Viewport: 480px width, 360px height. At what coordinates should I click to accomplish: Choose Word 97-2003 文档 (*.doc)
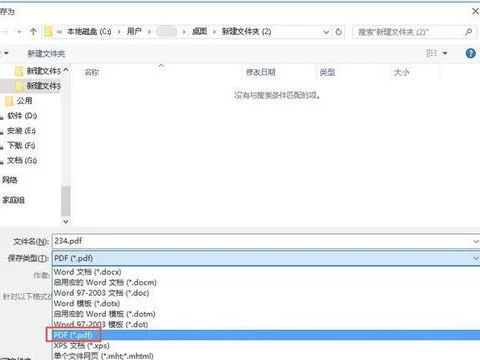[x=266, y=293]
